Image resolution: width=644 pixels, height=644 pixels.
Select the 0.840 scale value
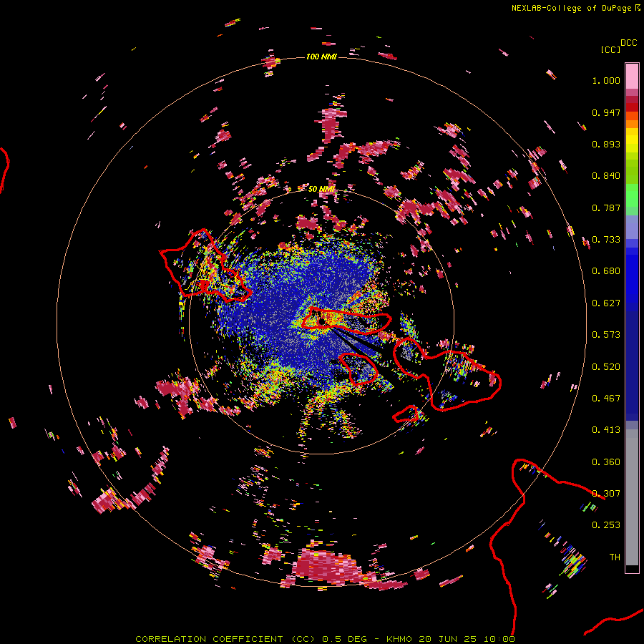[x=606, y=176]
